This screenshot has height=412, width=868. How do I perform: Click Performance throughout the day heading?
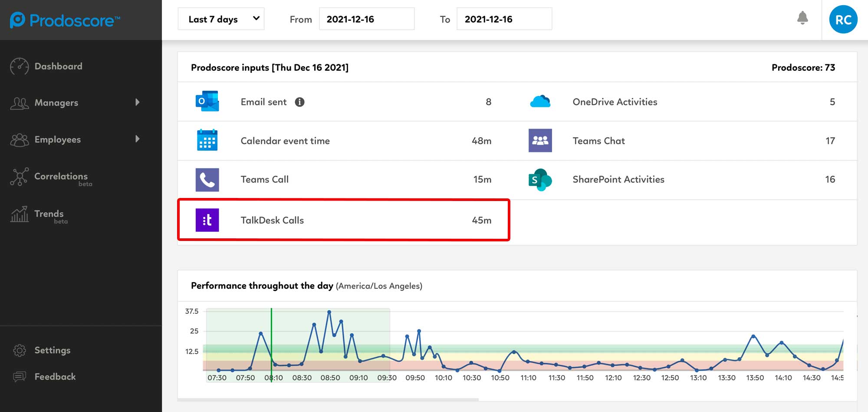(x=262, y=286)
